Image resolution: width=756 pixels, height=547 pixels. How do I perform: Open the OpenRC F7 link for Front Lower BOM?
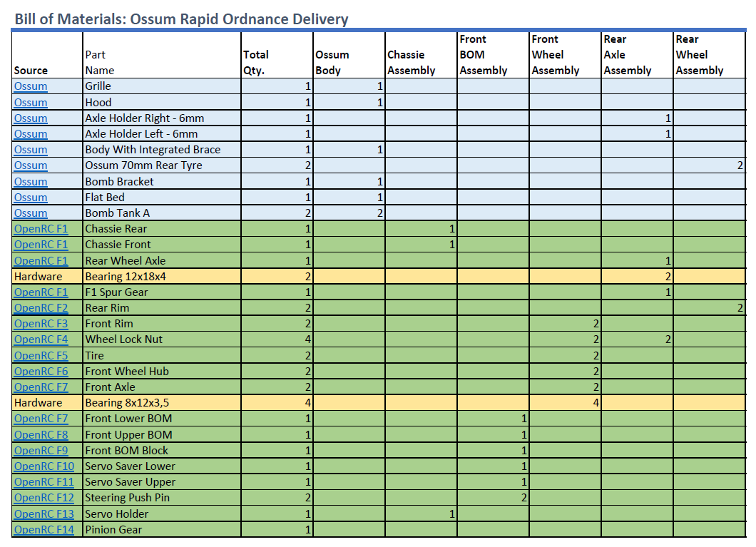[x=41, y=419]
